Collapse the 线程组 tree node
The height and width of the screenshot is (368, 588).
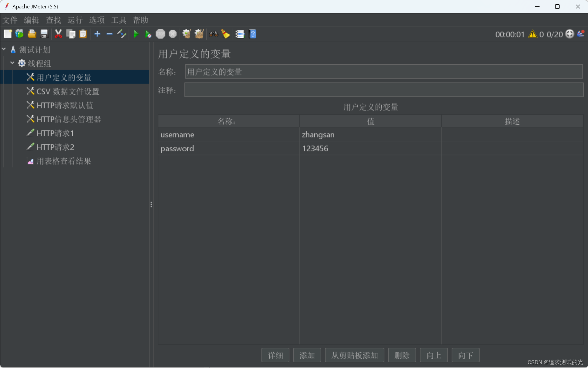click(12, 63)
